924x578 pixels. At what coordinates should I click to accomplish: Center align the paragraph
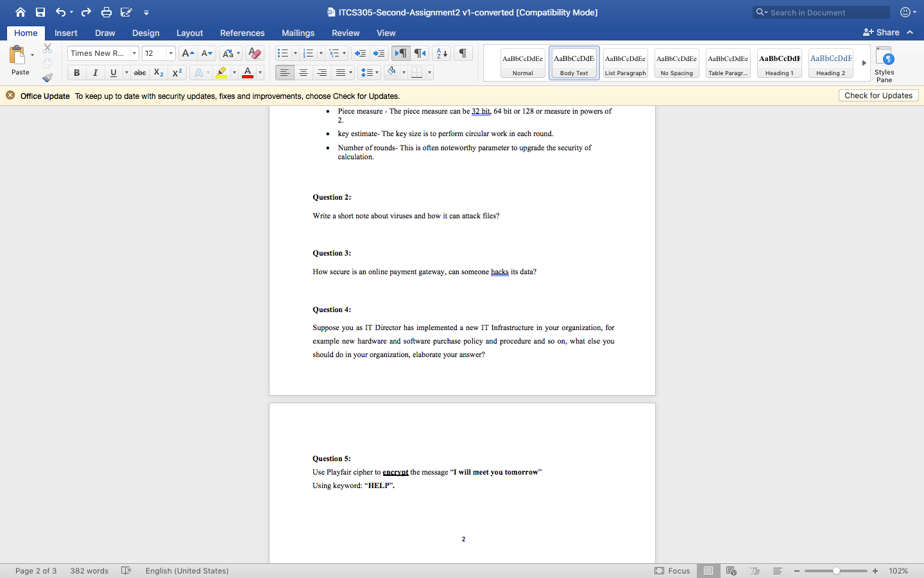click(304, 73)
